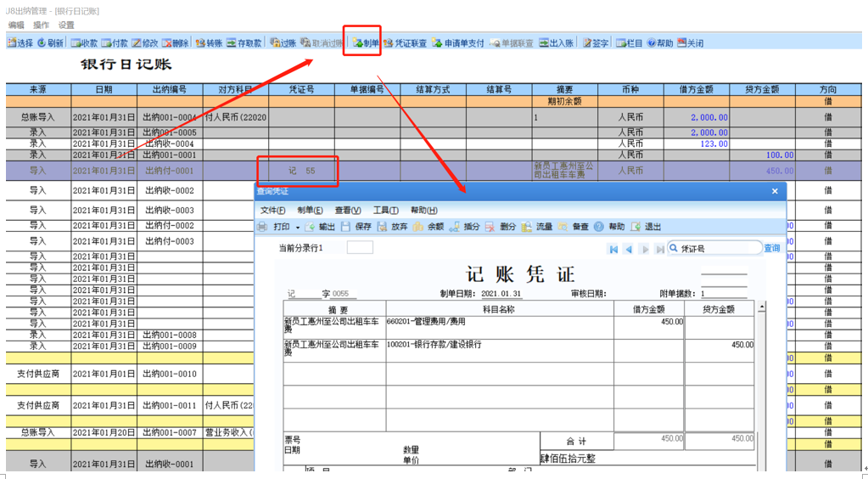Open 文件(F) menu in voucher window

[273, 210]
